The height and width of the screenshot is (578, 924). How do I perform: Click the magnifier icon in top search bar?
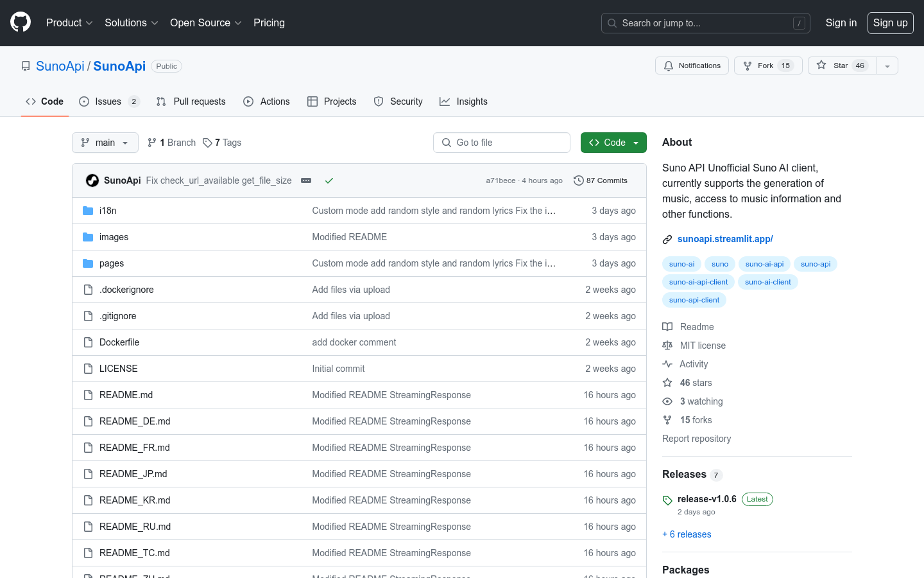point(612,23)
